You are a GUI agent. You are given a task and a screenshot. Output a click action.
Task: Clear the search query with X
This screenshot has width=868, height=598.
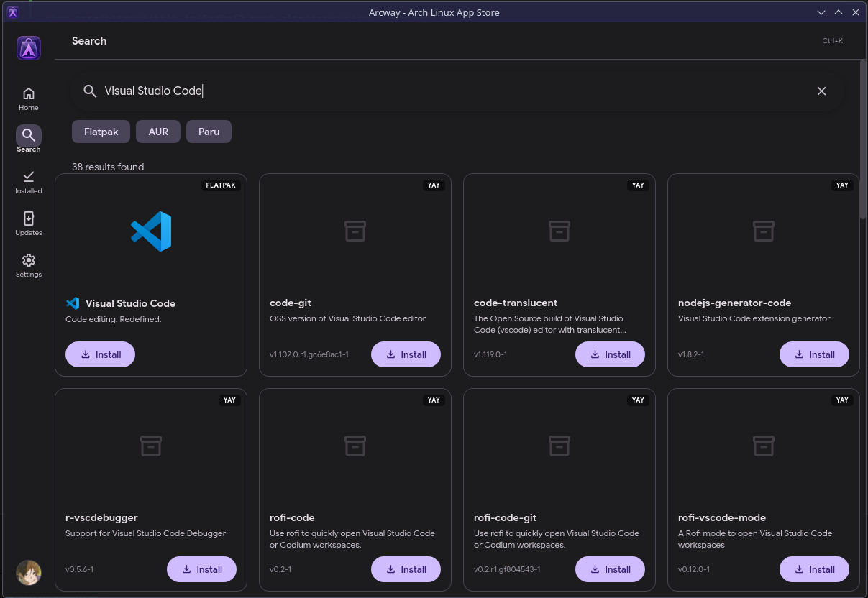tap(821, 91)
